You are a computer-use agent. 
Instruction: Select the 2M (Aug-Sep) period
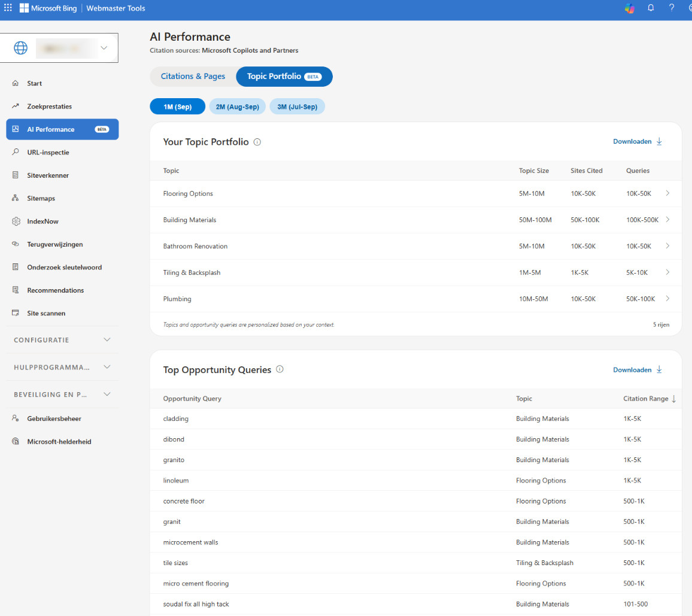(x=238, y=107)
